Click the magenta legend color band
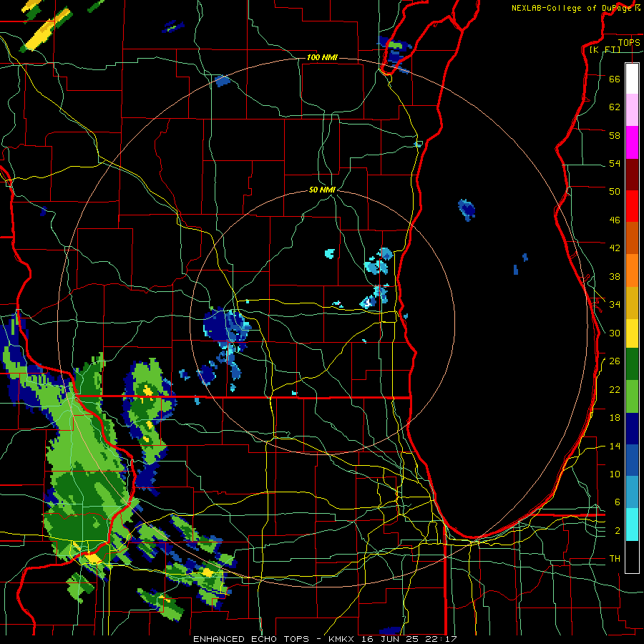Viewport: 644px width, 644px height. pyautogui.click(x=632, y=142)
